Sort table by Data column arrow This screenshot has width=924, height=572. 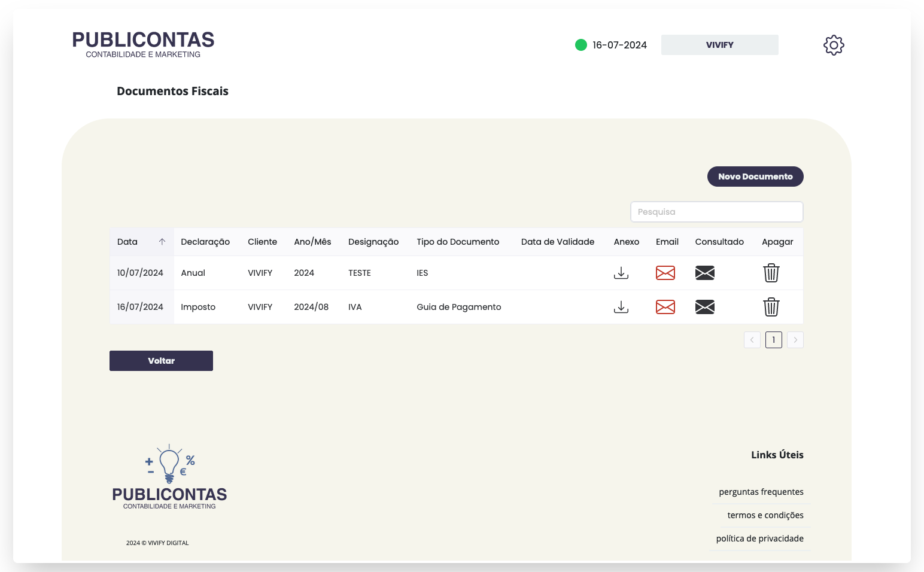(162, 242)
